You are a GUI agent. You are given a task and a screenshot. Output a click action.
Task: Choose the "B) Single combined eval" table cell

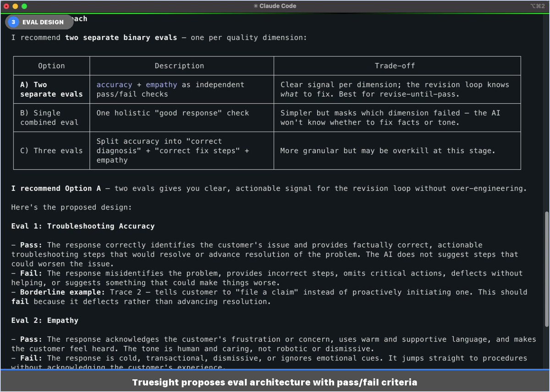pos(51,117)
